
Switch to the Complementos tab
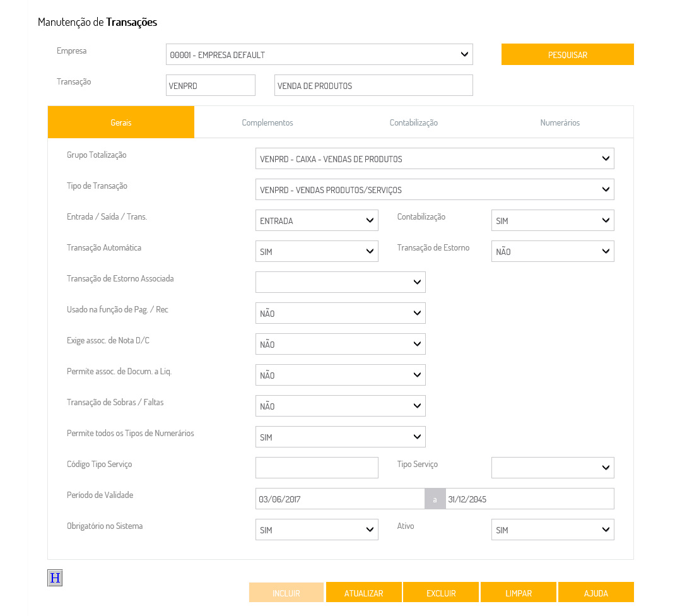pyautogui.click(x=267, y=122)
